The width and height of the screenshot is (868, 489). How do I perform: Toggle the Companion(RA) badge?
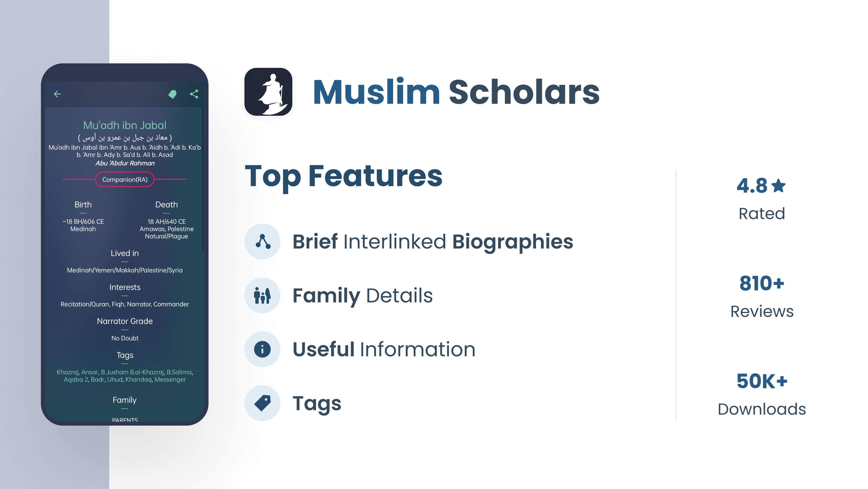click(124, 179)
